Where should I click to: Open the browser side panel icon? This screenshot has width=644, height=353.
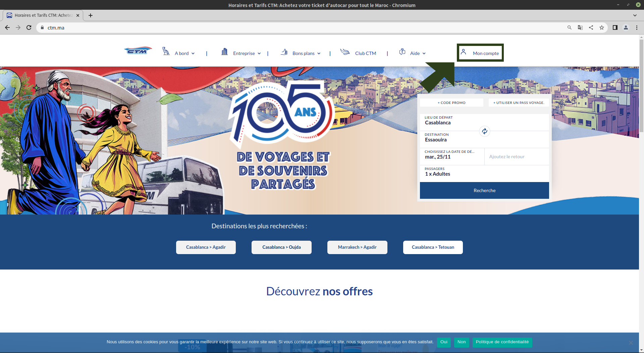pyautogui.click(x=615, y=27)
